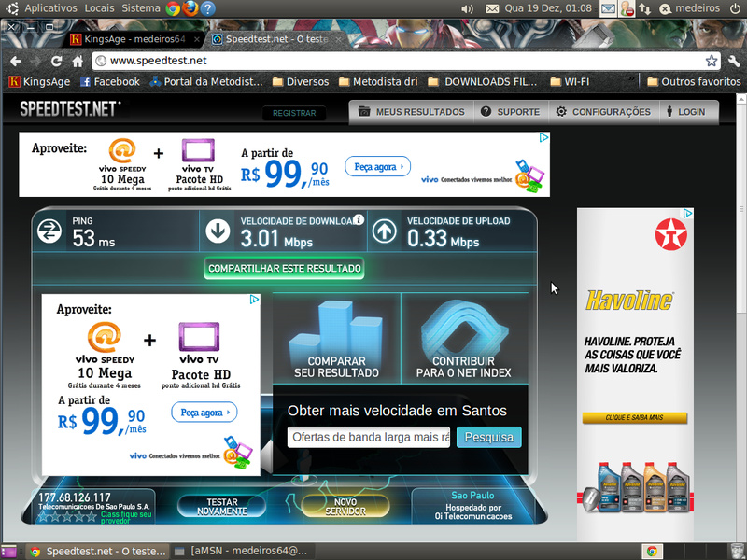Close the KingsAge tab
747x560 pixels.
(x=197, y=39)
